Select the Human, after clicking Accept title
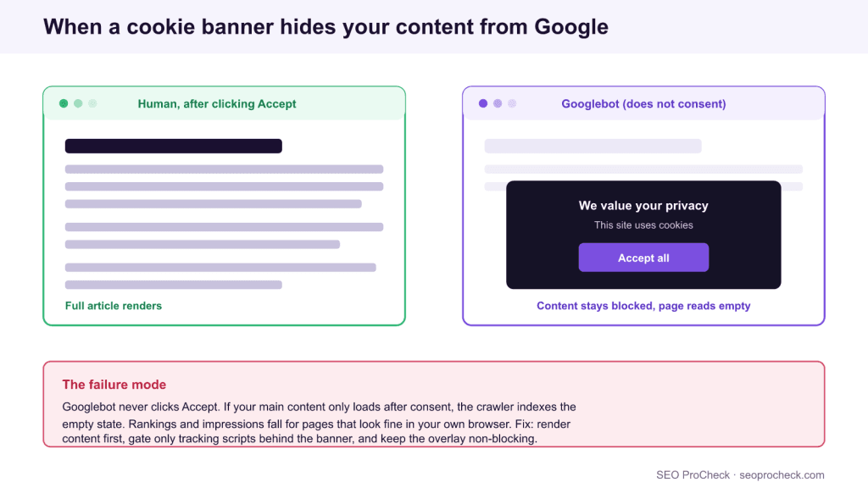The image size is (868, 488). pos(217,104)
